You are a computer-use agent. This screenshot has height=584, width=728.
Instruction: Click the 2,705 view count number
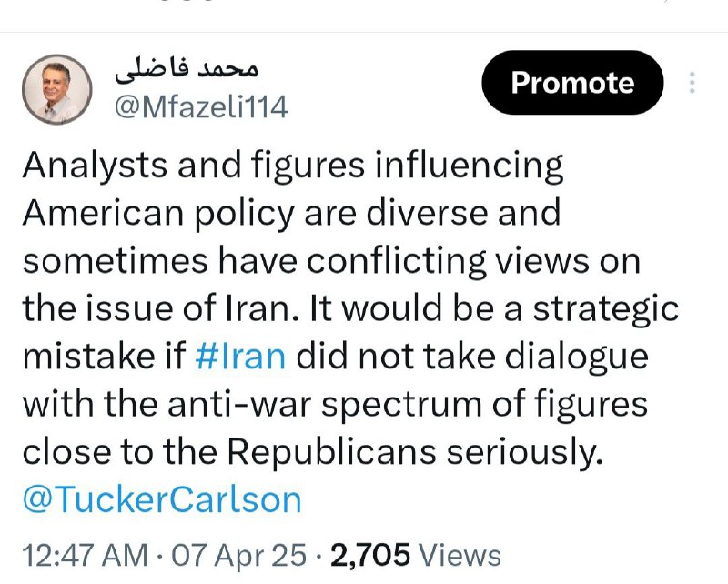[370, 555]
